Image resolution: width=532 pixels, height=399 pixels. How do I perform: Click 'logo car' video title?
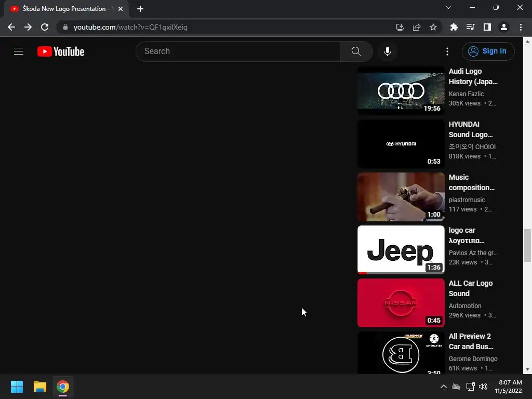point(467,235)
